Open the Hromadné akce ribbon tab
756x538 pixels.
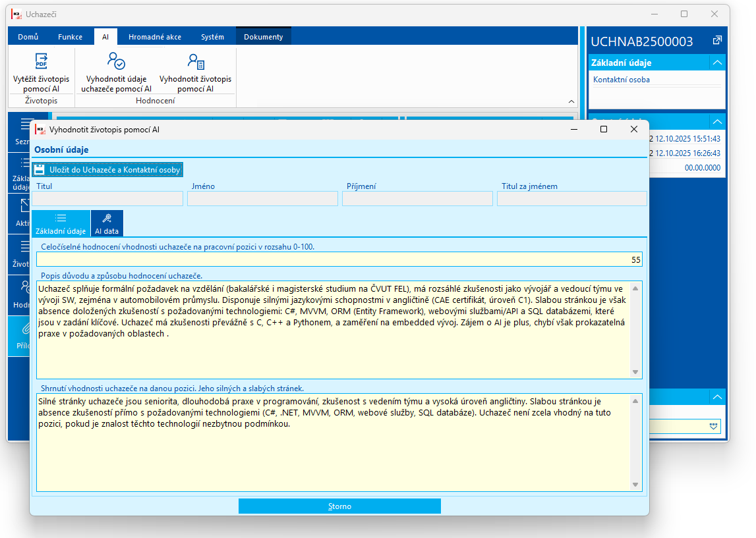pos(155,37)
